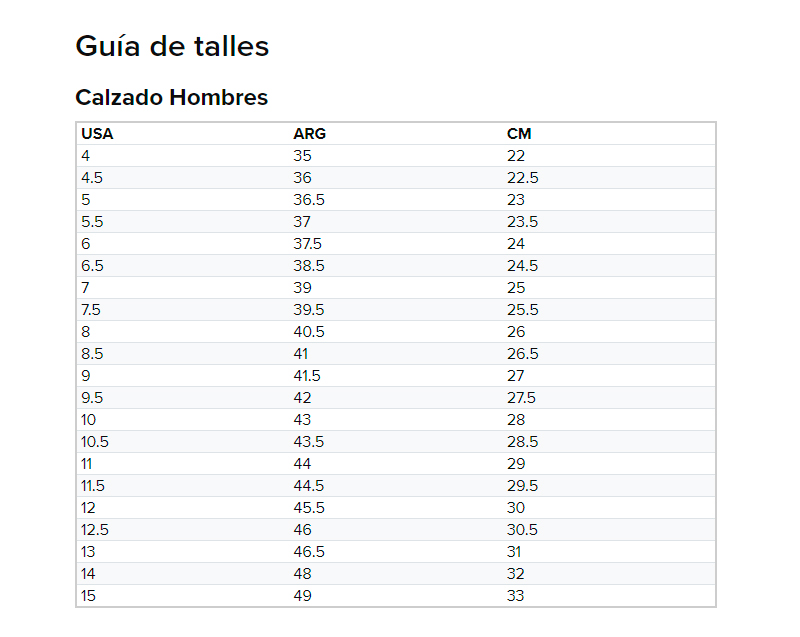
Task: Click the 23.5 CM cell
Action: point(522,222)
